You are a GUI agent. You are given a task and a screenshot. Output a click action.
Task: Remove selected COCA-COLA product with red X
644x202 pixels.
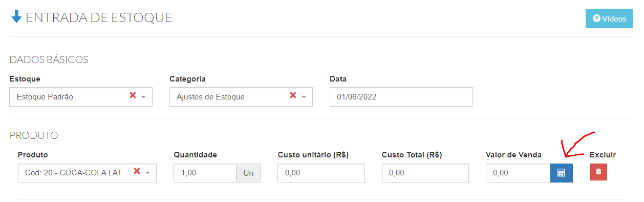(137, 171)
